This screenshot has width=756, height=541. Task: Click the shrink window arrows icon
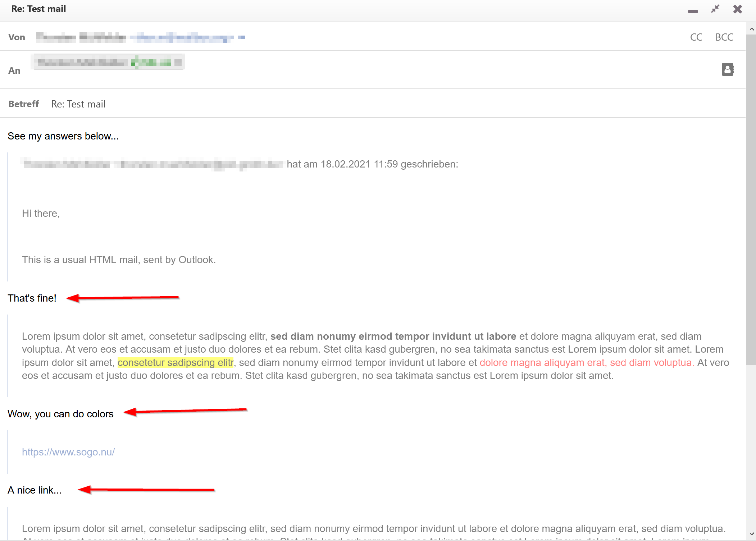715,9
